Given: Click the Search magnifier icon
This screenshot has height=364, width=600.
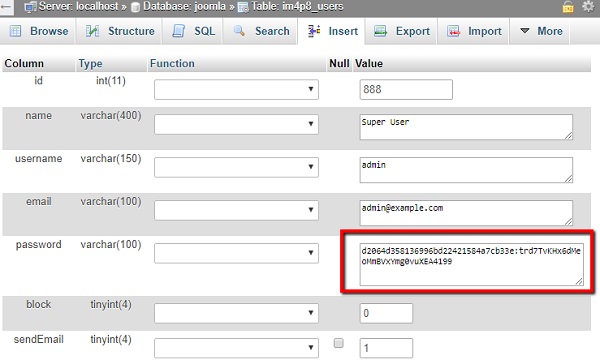Looking at the screenshot, I should coord(239,31).
